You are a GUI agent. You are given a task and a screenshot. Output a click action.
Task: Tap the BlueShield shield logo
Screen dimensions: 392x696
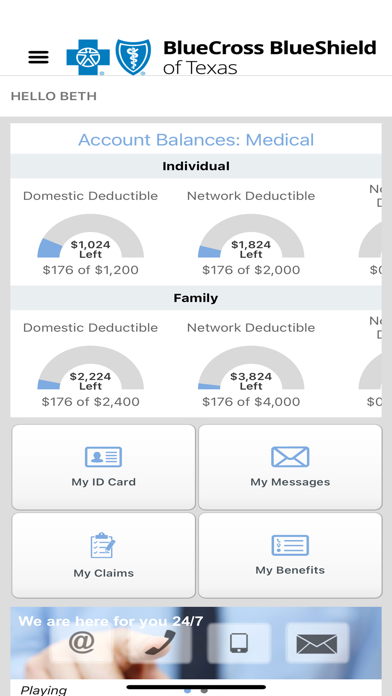pos(133,57)
